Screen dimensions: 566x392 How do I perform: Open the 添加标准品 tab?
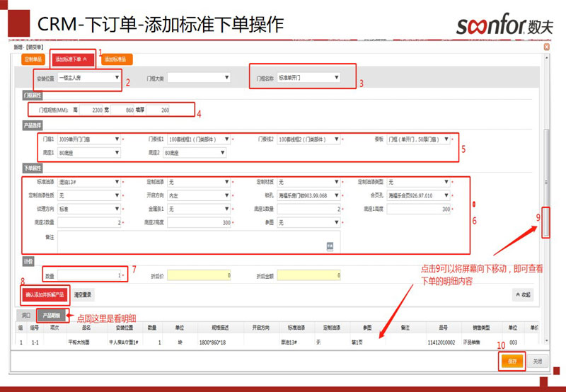click(x=115, y=59)
